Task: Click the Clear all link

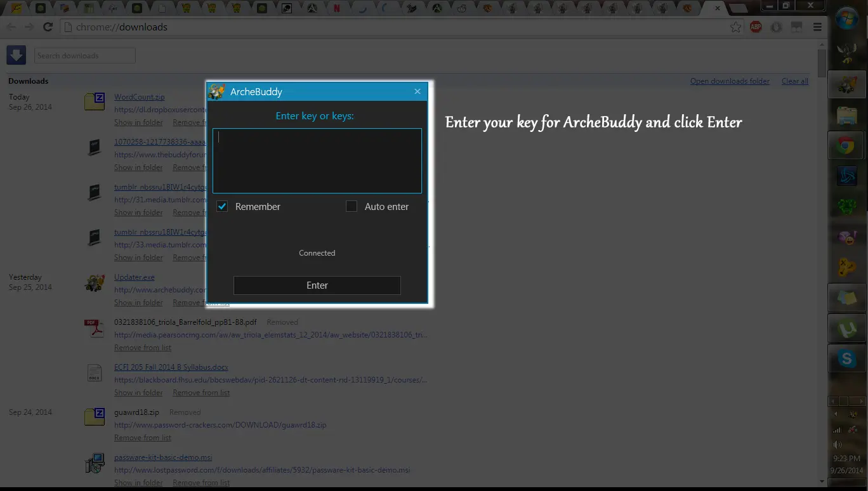Action: pos(794,81)
